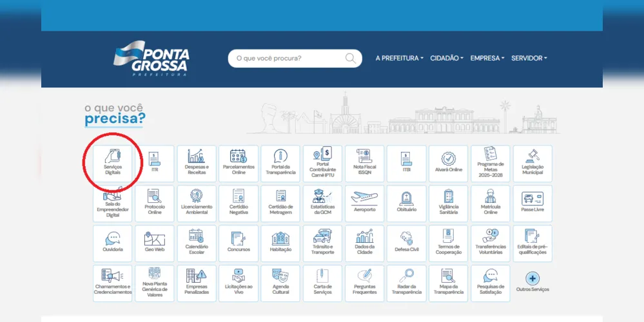
Task: Open Perguntas Frequentes tile
Action: pos(364,283)
